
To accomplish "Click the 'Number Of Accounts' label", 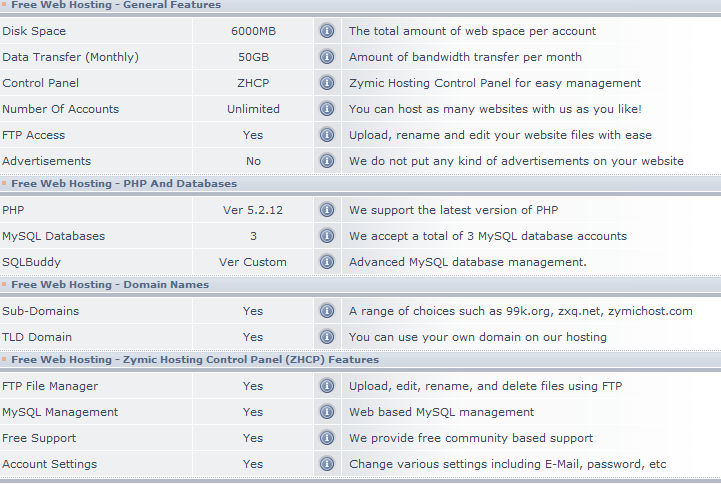I will (61, 109).
